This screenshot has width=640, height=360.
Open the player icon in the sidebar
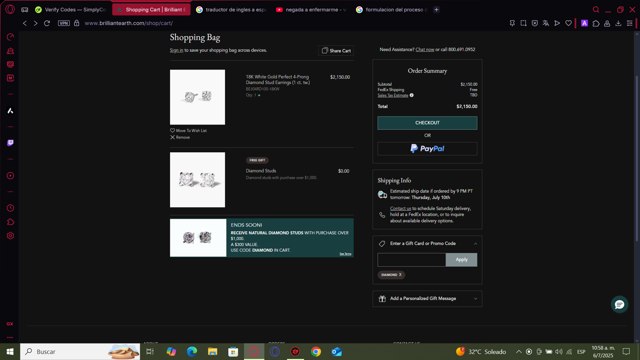pyautogui.click(x=10, y=176)
